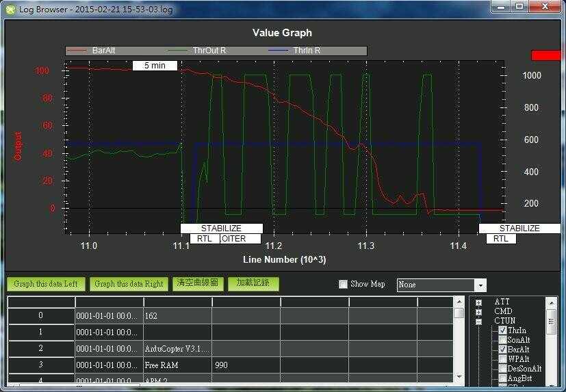Expand the ATT tree node
This screenshot has height=392, width=566.
coord(478,302)
